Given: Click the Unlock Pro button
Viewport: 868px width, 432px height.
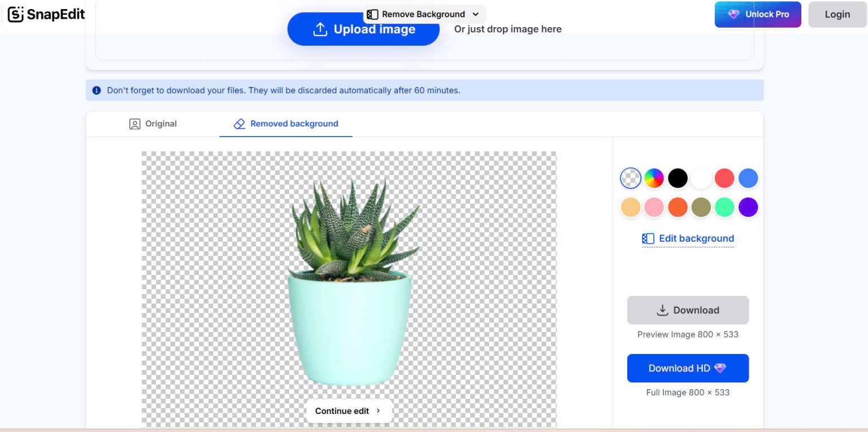Looking at the screenshot, I should tap(758, 14).
